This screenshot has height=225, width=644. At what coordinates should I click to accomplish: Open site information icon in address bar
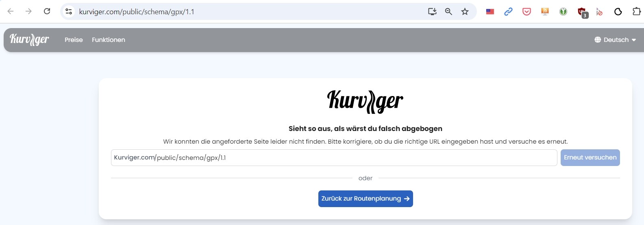(69, 11)
